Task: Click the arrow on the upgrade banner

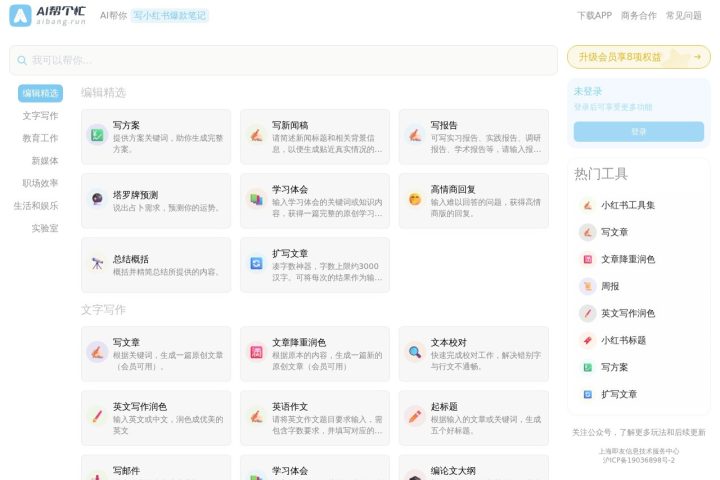Action: (697, 57)
